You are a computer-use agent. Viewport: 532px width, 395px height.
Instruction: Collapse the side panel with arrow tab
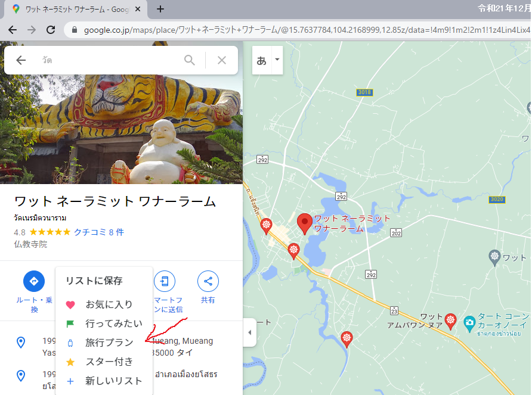click(250, 332)
